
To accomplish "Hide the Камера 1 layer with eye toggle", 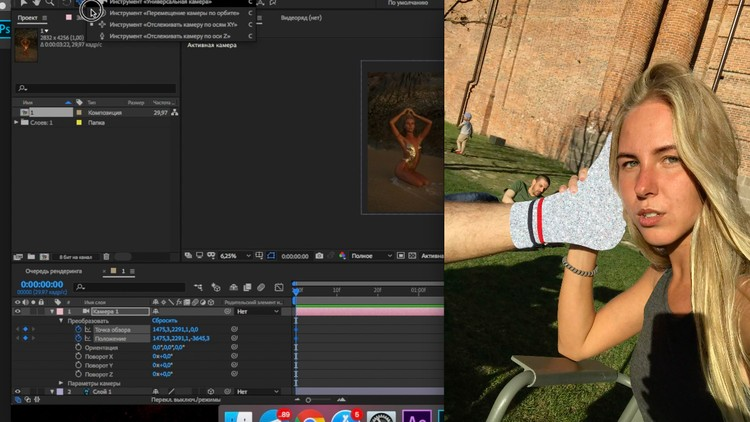I will coord(18,312).
